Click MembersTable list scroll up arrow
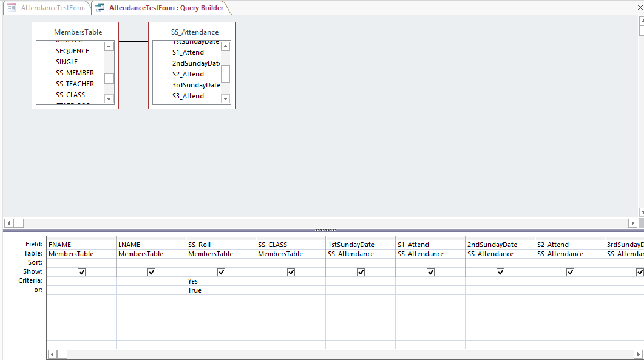Viewport: 644px width, 360px height. pos(109,46)
